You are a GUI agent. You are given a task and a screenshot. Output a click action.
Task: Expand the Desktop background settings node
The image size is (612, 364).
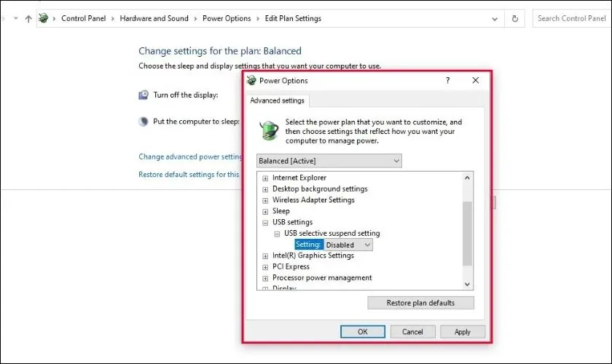tap(265, 189)
